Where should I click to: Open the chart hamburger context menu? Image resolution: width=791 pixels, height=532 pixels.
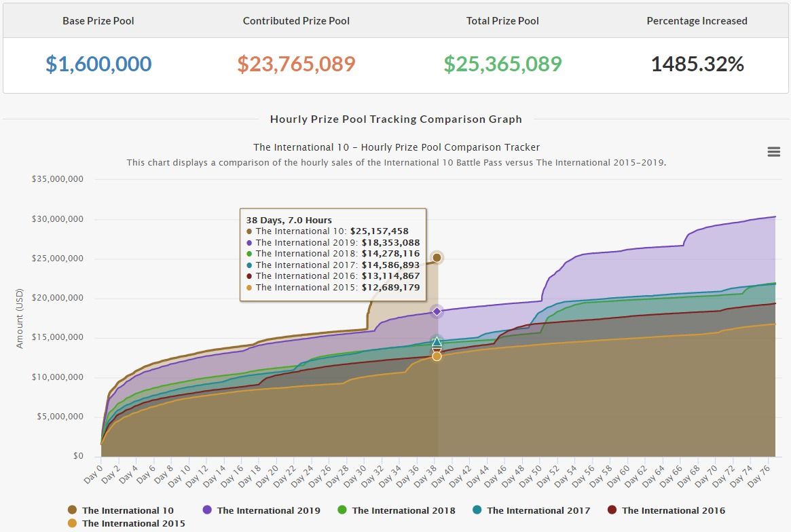pyautogui.click(x=773, y=152)
